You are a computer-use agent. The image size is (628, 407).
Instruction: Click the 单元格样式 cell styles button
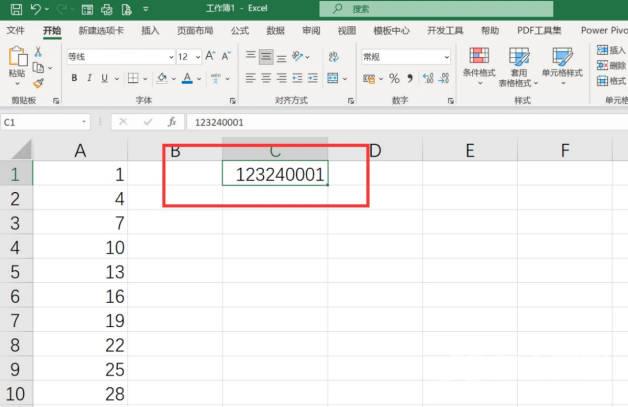point(563,63)
